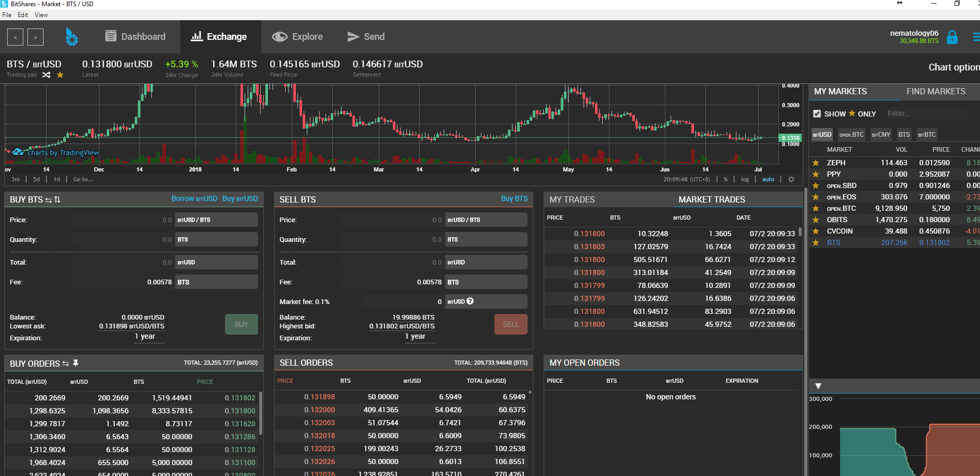This screenshot has width=980, height=476.
Task: Select bitBTC base market tab
Action: tap(927, 135)
